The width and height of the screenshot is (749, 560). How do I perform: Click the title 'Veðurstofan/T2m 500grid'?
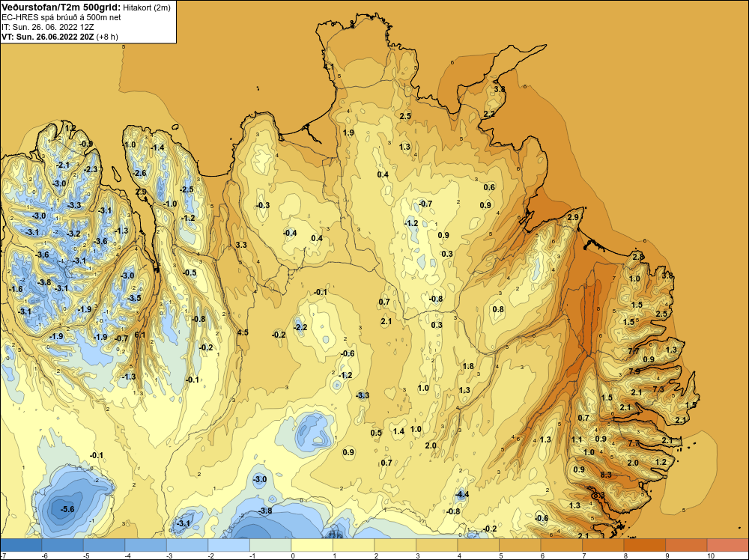[x=60, y=7]
